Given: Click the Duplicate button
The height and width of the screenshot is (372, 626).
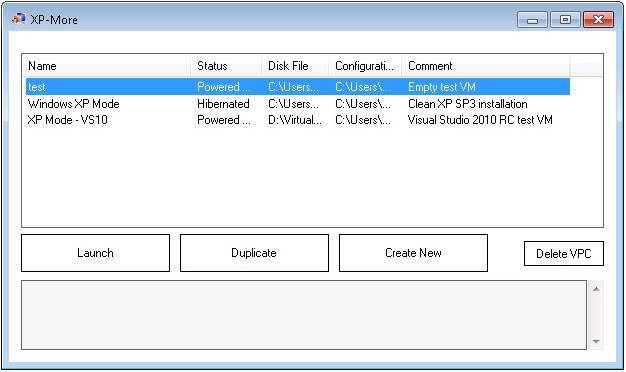Looking at the screenshot, I should pyautogui.click(x=254, y=253).
